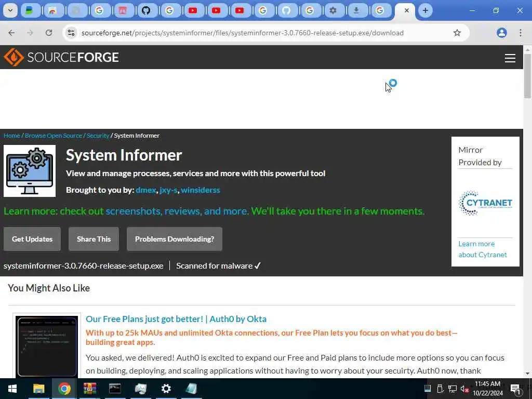Open the SourceForge hamburger menu
This screenshot has height=399, width=532.
510,58
